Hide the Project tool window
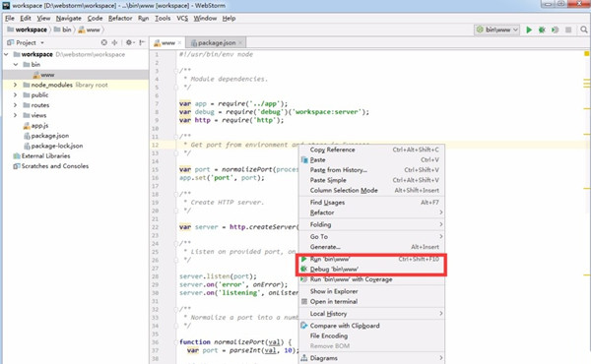Viewport: 591px width, 364px height. (x=142, y=42)
